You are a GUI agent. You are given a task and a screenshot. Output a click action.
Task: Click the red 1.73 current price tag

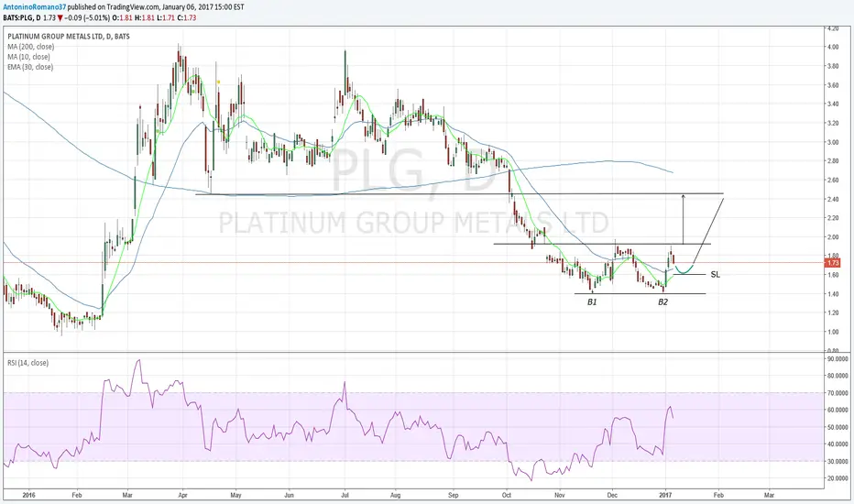(833, 263)
